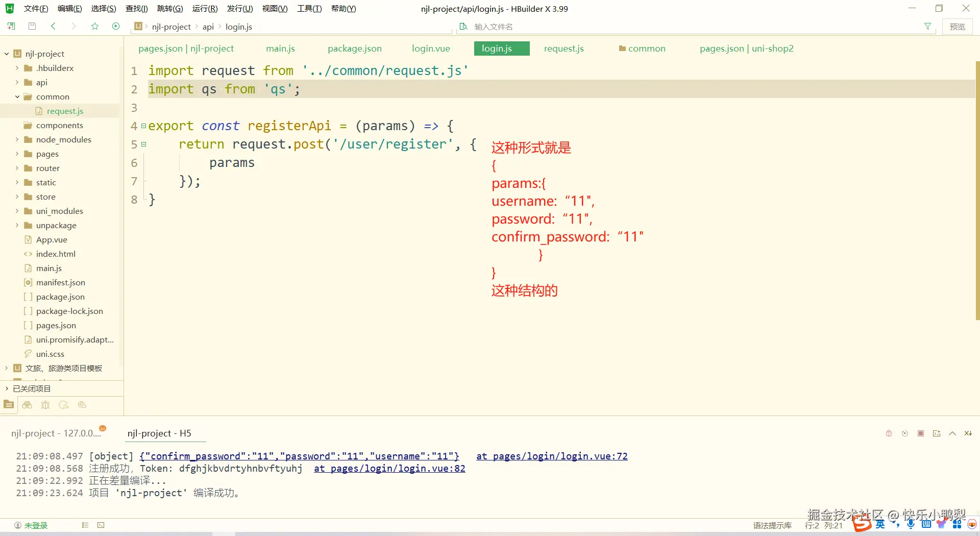Viewport: 980px width, 536px height.
Task: Switch to the request.js editor tab
Action: pyautogui.click(x=563, y=48)
